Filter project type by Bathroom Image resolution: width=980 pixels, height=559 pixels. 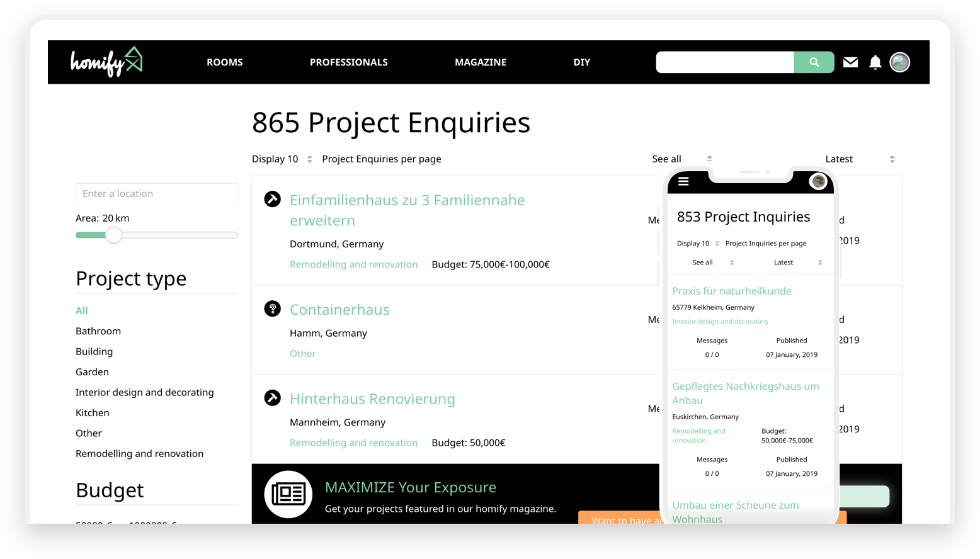point(98,331)
